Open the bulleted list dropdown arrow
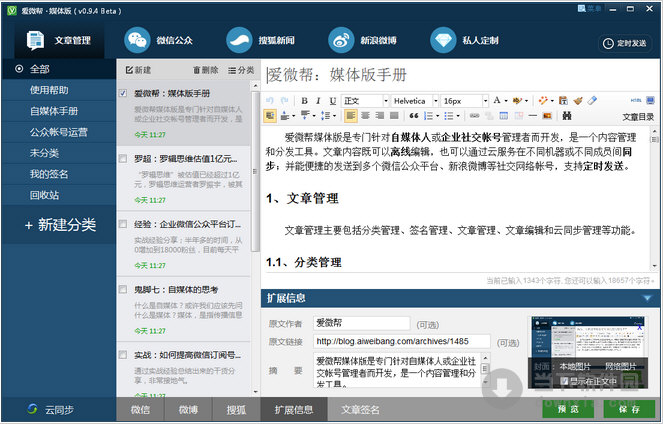 [x=458, y=116]
